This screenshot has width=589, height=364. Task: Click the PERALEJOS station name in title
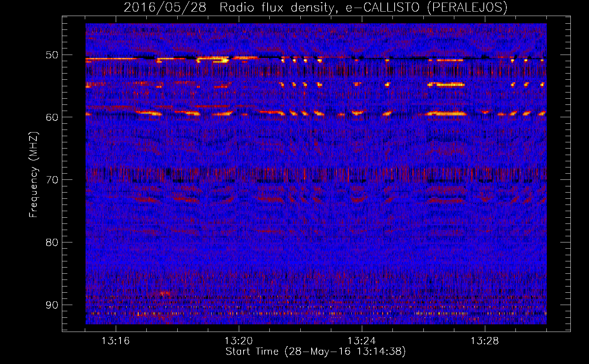(x=467, y=7)
